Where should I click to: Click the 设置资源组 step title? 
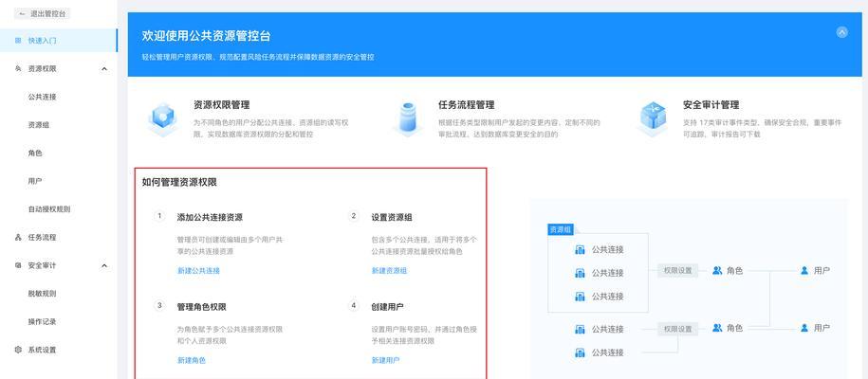[392, 217]
